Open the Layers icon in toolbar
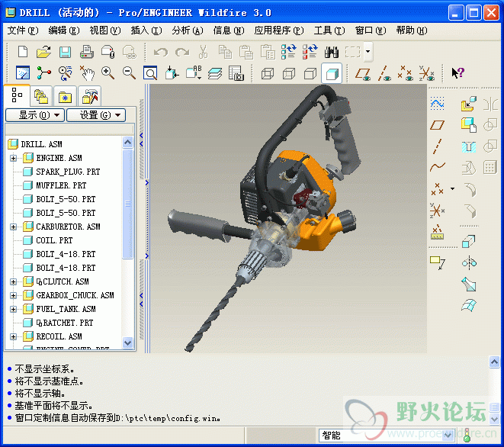 215,73
